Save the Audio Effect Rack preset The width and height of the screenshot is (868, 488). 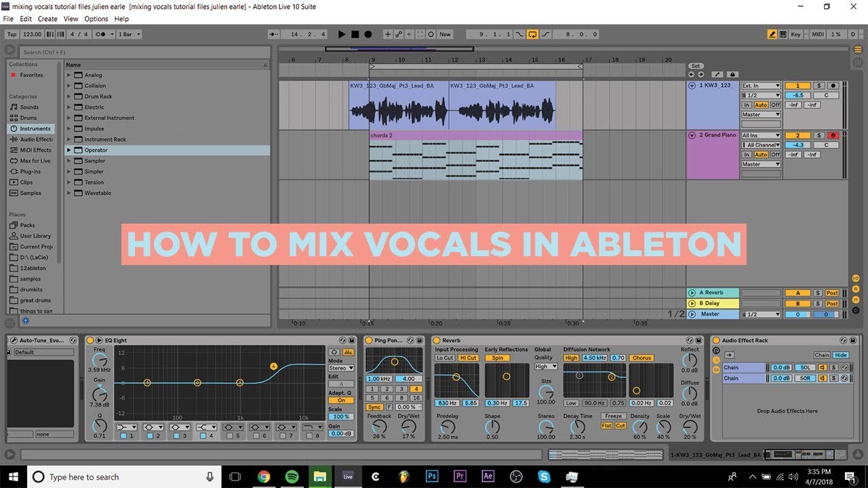853,340
